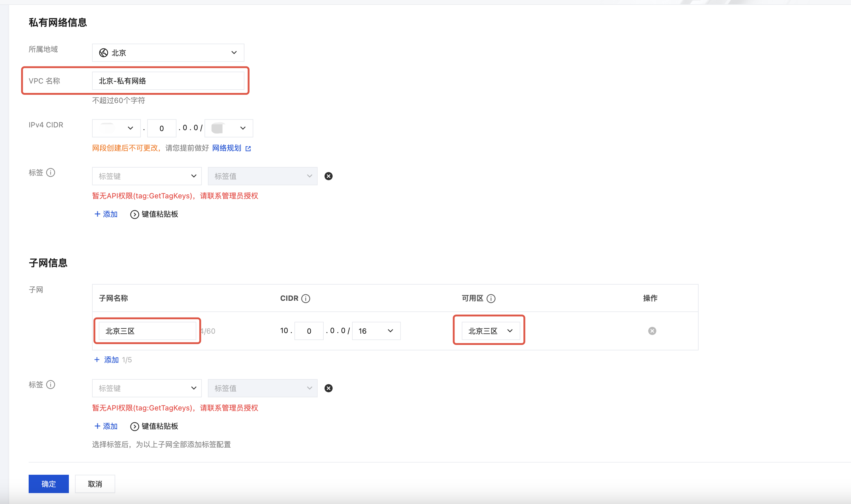Click 添加 to add a VPC tag
Image resolution: width=851 pixels, height=504 pixels.
(106, 214)
